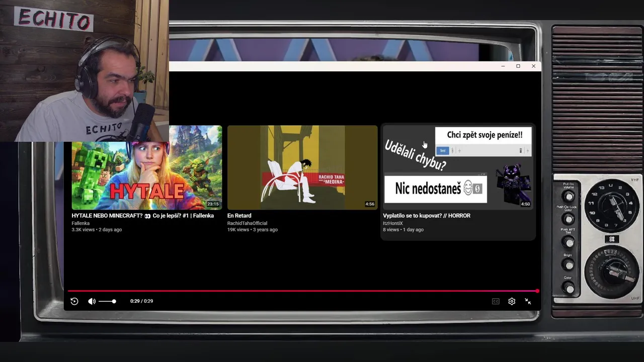
Task: Exit fullscreen with the collapse icon
Action: pyautogui.click(x=528, y=301)
